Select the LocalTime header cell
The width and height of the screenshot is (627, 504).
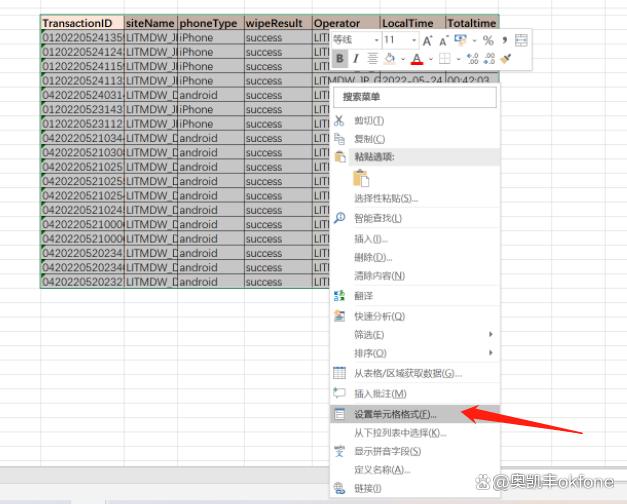coord(413,23)
